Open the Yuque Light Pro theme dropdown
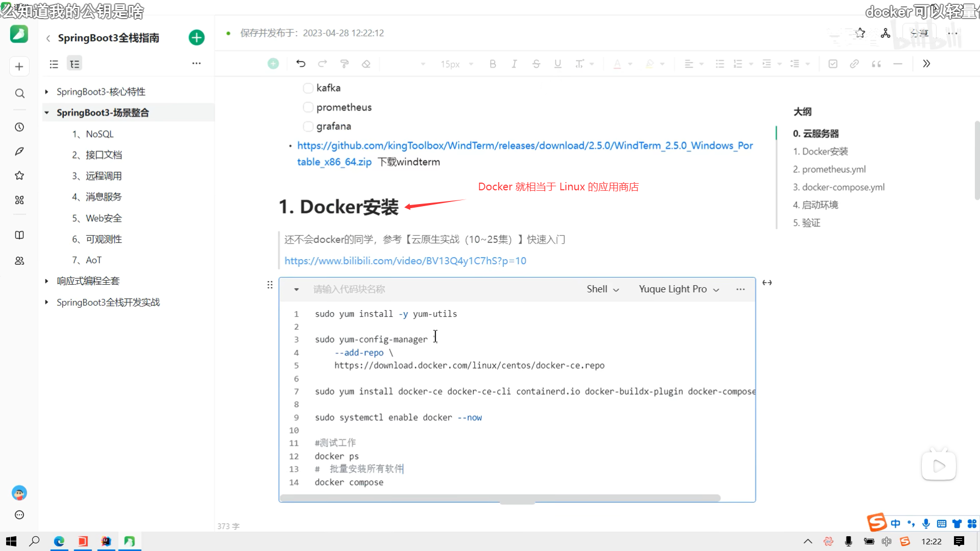Screen dimensions: 980x551 679,289
